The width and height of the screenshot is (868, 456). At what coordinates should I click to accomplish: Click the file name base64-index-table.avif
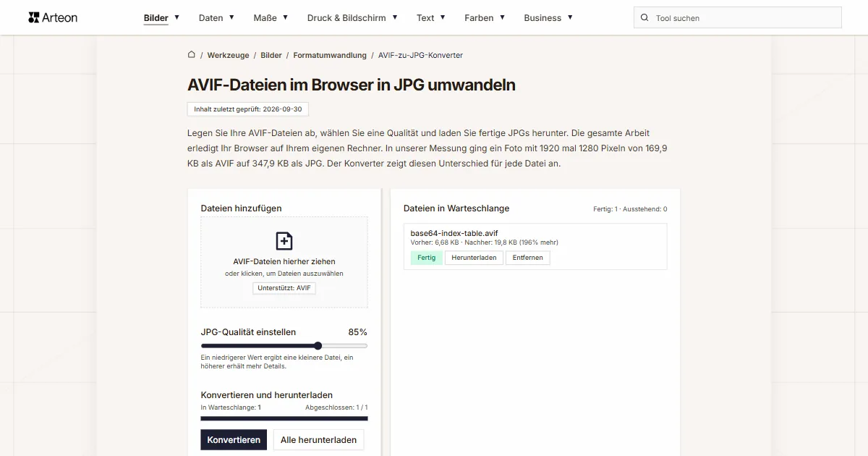tap(454, 233)
